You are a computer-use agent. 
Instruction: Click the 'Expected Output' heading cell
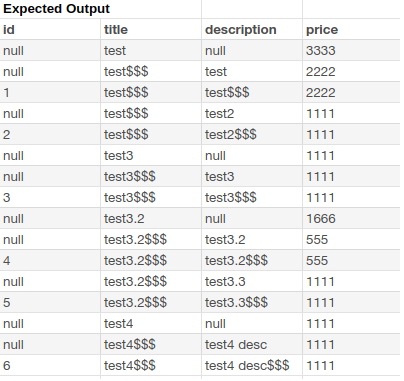coord(100,9)
